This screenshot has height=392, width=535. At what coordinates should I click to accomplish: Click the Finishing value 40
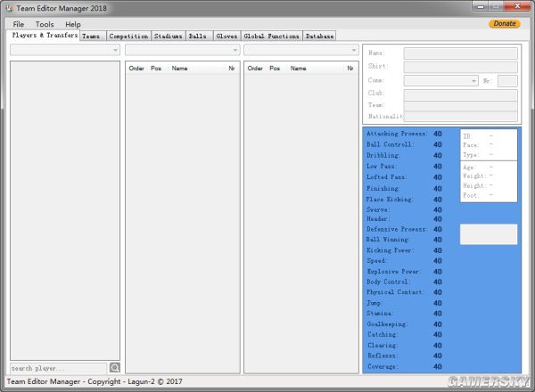point(438,189)
